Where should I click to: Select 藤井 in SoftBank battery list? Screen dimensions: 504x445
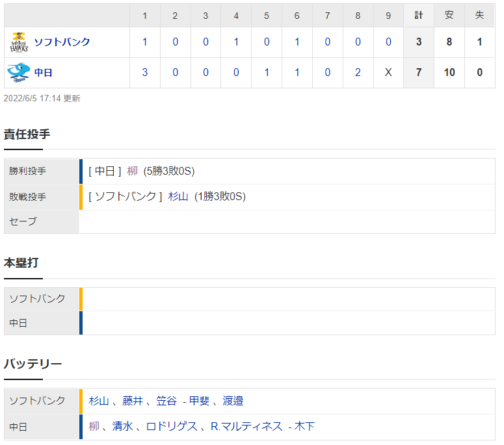tap(133, 401)
